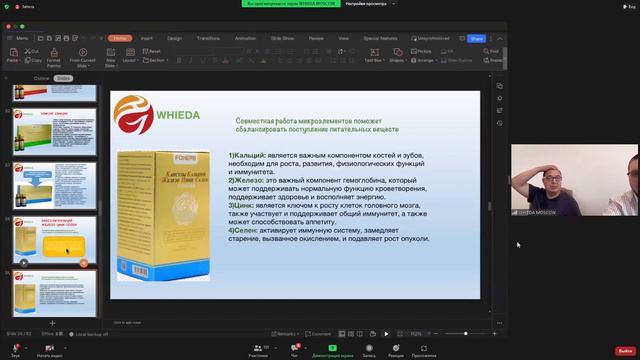Switch to Reading view icon
Viewport: 640px width, 360px height.
[360, 334]
